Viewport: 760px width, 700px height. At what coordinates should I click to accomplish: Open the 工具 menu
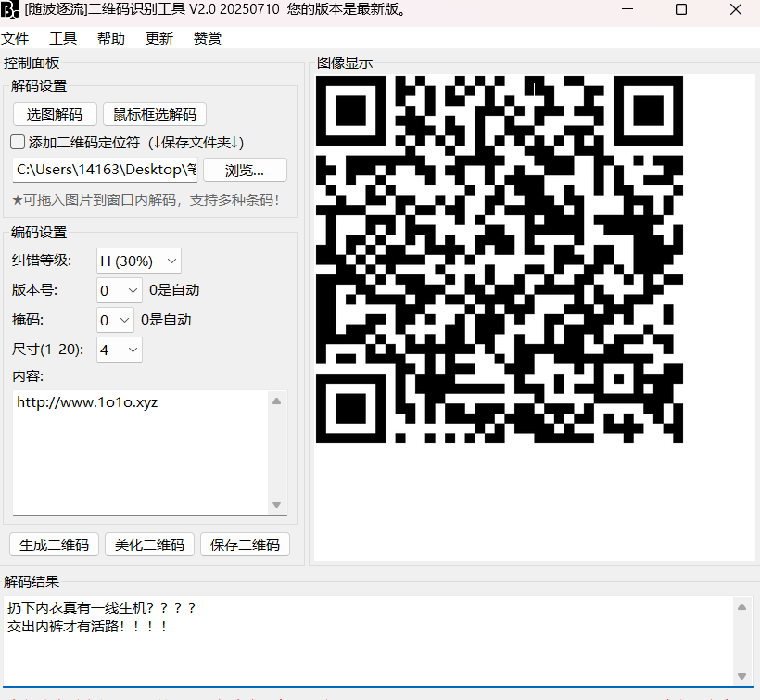[63, 39]
